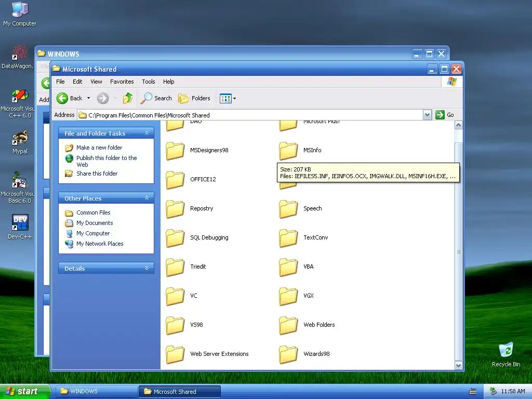Image resolution: width=532 pixels, height=399 pixels.
Task: Click the system tray clock
Action: pos(513,392)
